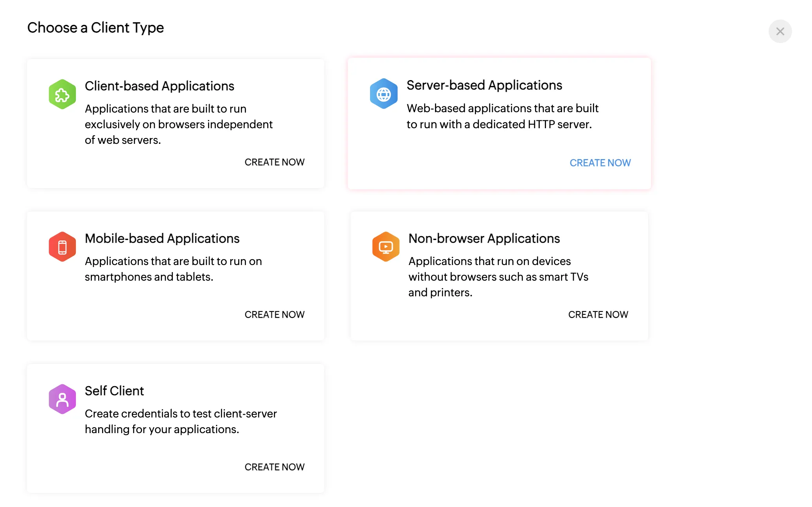Click the Self Client credentials description

click(181, 421)
